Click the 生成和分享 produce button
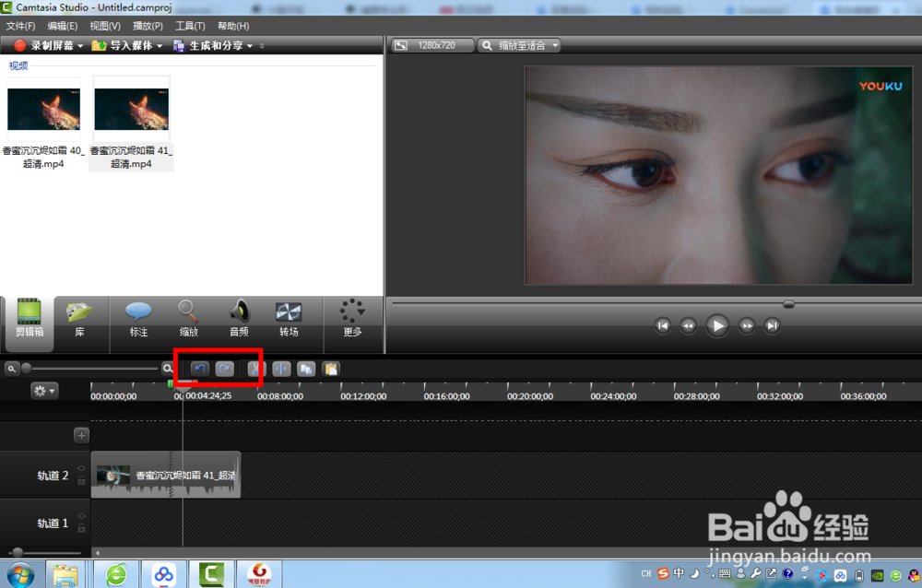Screen dimensions: 922x588 [x=208, y=45]
